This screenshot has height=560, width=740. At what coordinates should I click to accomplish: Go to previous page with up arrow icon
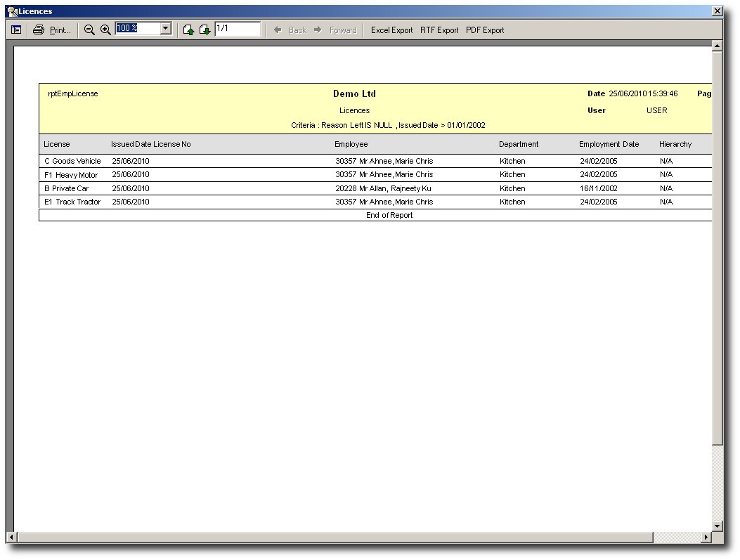coord(188,30)
